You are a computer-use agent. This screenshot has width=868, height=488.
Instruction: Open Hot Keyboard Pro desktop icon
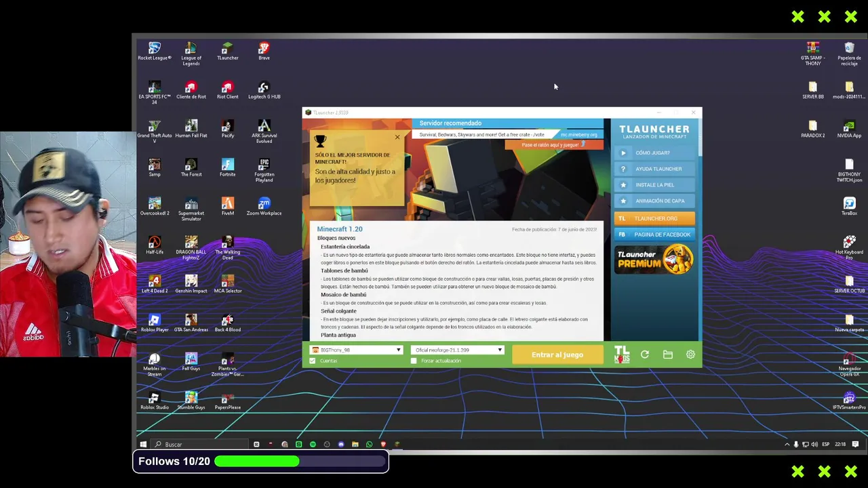click(849, 247)
